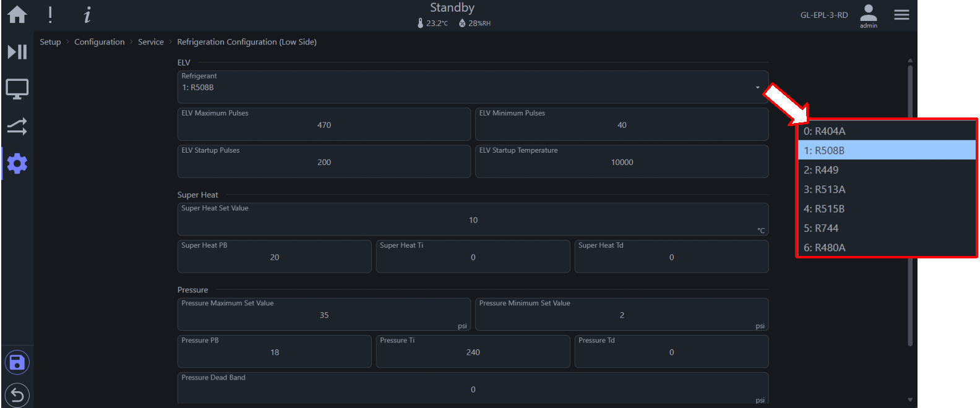The image size is (980, 408).
Task: Open the hamburger main menu
Action: click(902, 14)
